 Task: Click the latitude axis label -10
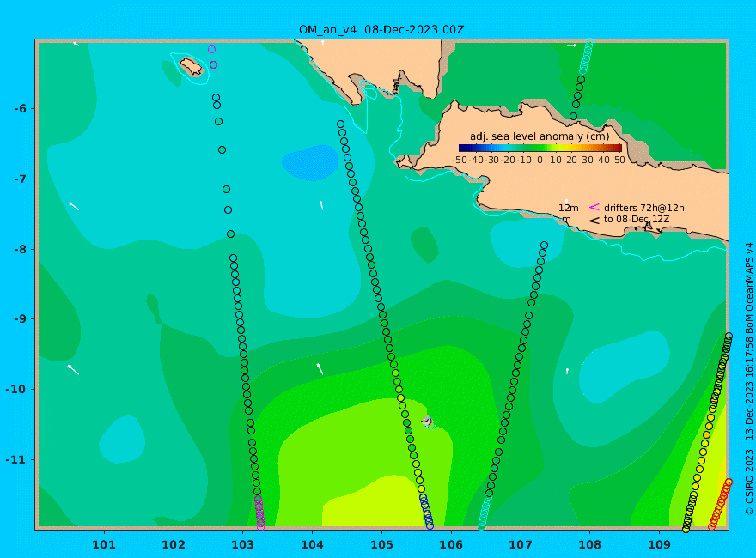[16, 390]
